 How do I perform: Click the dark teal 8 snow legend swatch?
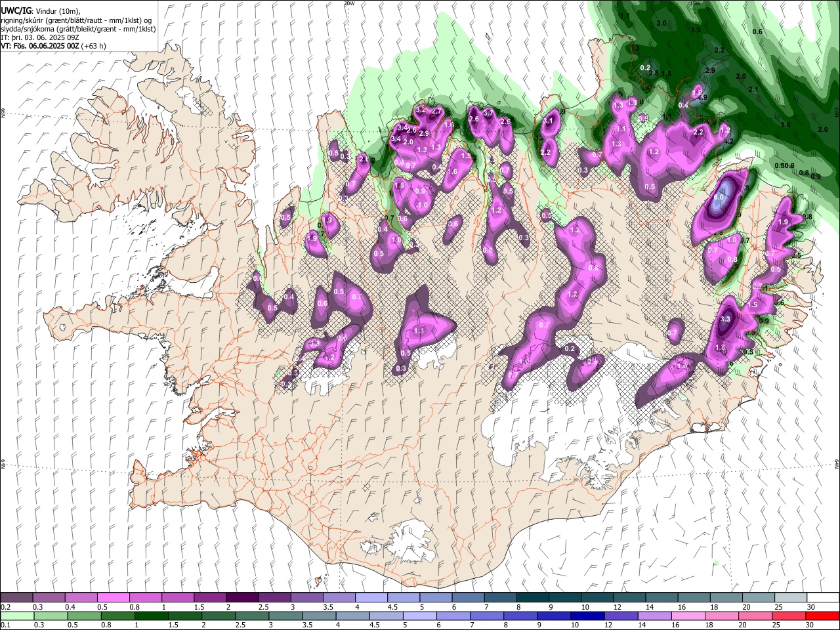tap(533, 598)
